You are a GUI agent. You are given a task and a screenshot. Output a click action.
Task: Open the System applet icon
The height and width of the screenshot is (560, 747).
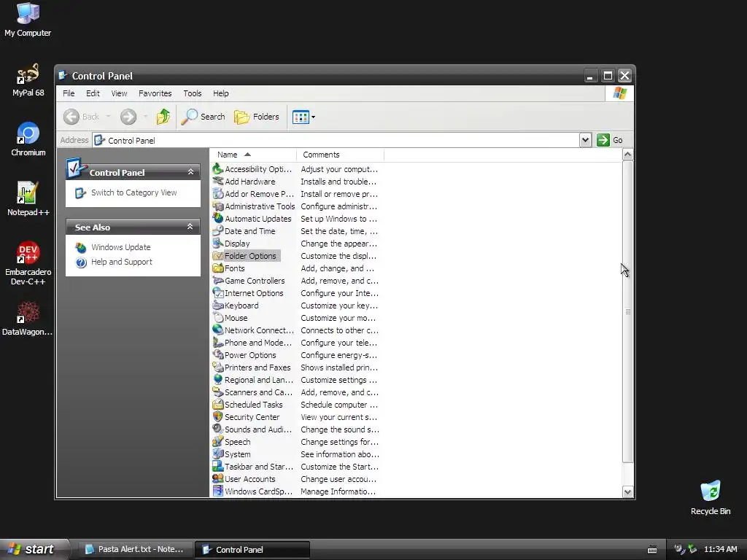click(217, 454)
